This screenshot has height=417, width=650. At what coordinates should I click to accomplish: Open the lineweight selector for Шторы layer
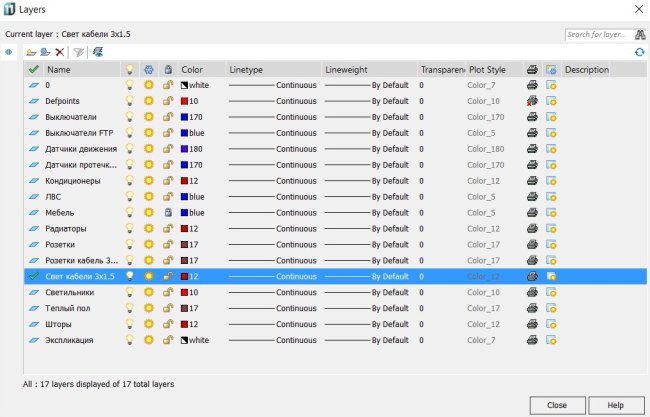point(367,324)
